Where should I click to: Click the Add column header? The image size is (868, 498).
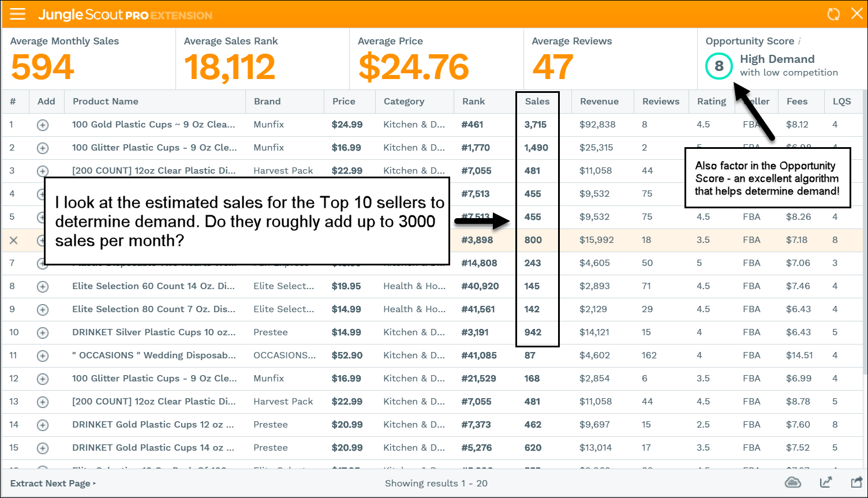tap(46, 102)
